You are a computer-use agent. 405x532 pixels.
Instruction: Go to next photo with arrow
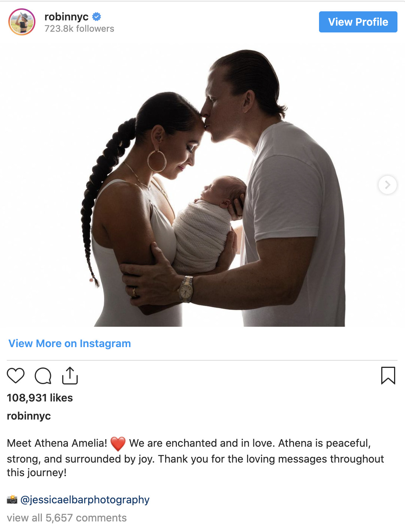387,185
